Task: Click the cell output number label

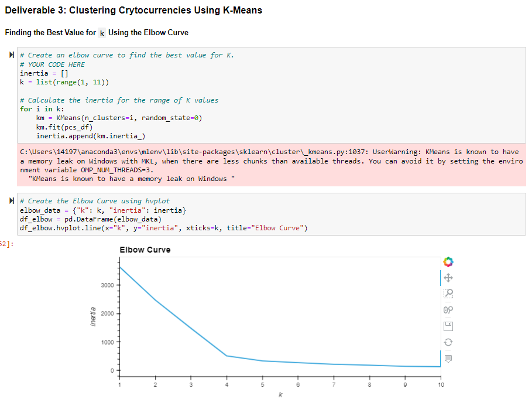Action: [7, 244]
